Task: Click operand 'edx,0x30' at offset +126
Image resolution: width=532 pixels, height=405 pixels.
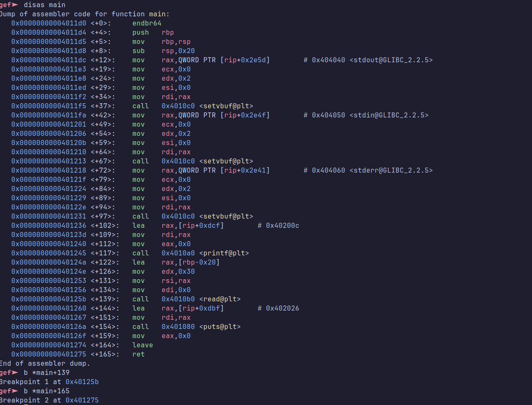Action: (x=178, y=271)
